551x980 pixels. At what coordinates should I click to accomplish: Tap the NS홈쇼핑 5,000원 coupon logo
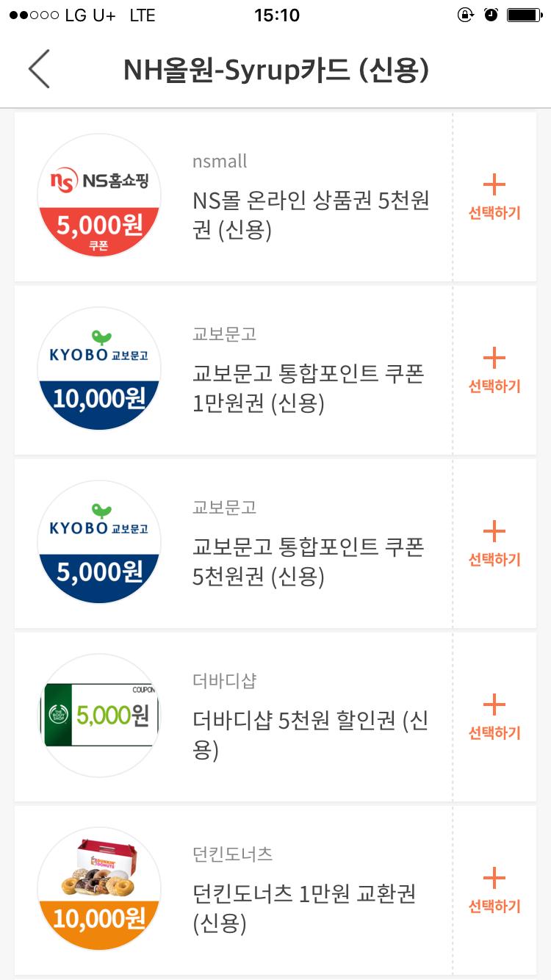(99, 196)
